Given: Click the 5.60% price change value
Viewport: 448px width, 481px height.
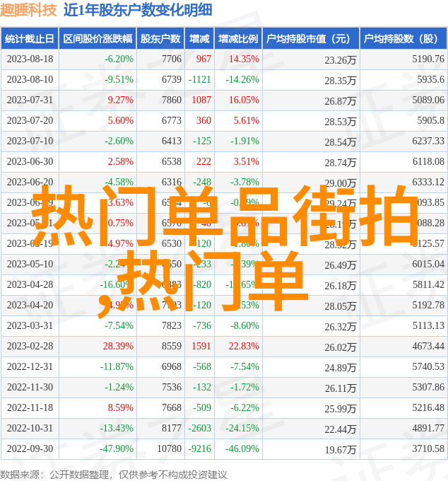Looking at the screenshot, I should pos(120,120).
